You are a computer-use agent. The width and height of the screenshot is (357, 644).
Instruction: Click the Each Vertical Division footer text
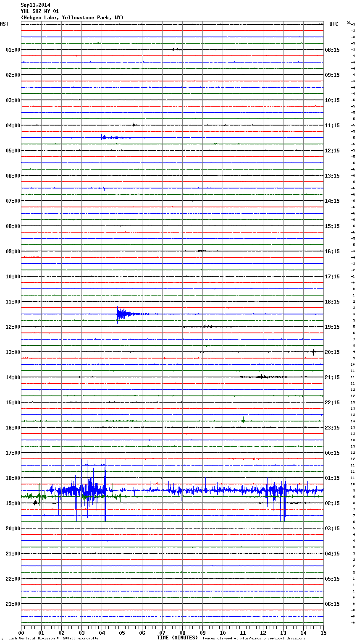coord(53,638)
